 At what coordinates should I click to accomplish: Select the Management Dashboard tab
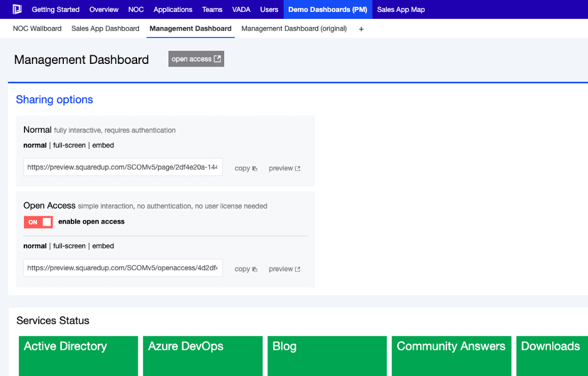(190, 29)
